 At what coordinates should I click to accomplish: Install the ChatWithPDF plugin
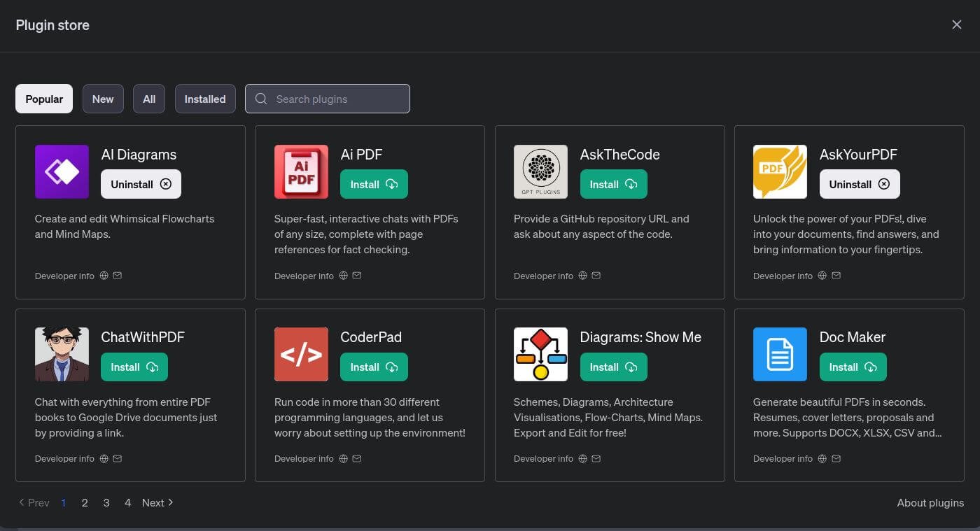(x=134, y=367)
